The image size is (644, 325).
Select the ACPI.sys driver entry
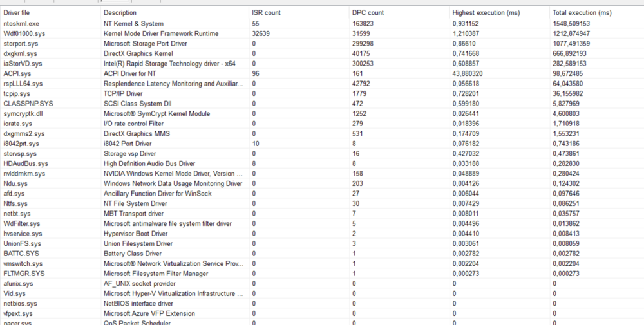pyautogui.click(x=17, y=74)
